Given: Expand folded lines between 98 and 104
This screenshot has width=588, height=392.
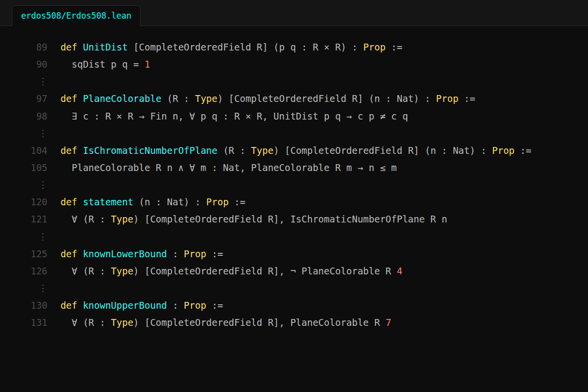Looking at the screenshot, I should (43, 133).
